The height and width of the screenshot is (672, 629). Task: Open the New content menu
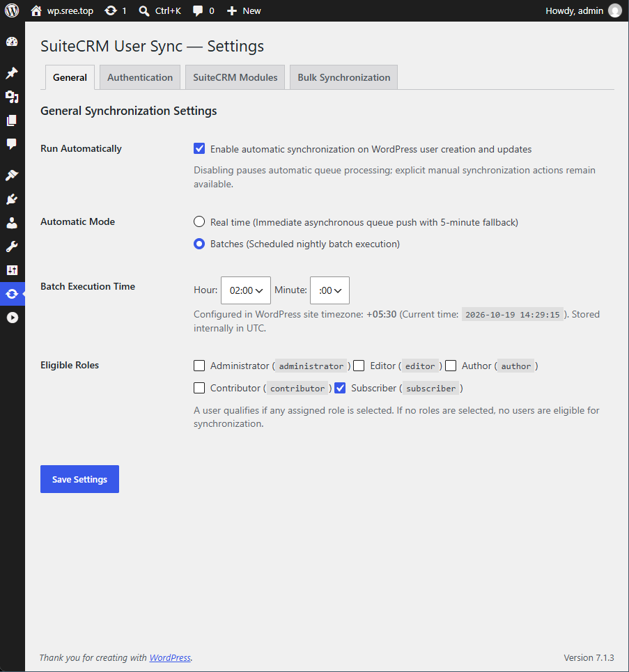point(244,10)
